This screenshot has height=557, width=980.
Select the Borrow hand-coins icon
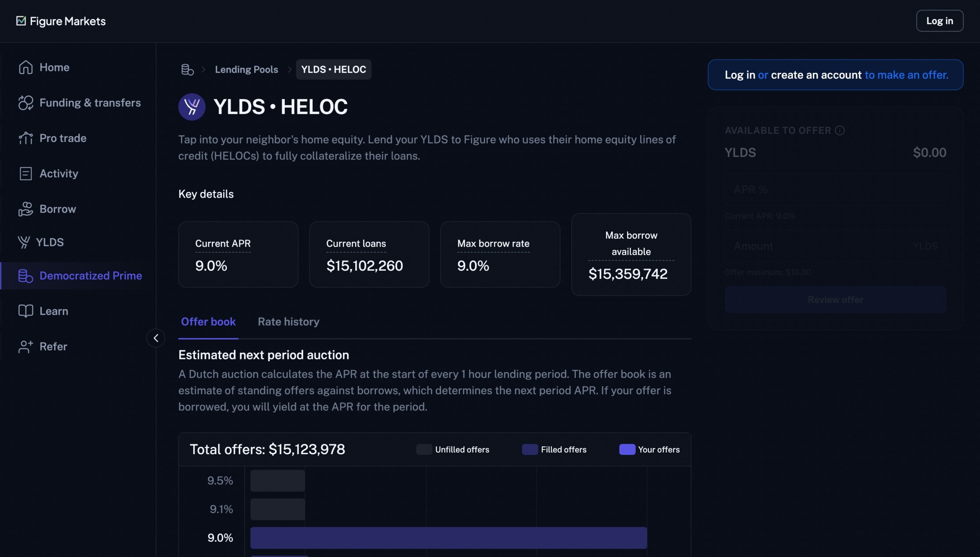[26, 209]
